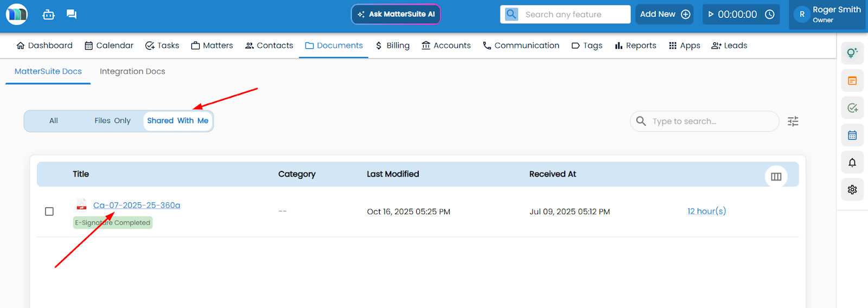Expand the Roger Smith profile menu
868x308 pixels.
827,15
